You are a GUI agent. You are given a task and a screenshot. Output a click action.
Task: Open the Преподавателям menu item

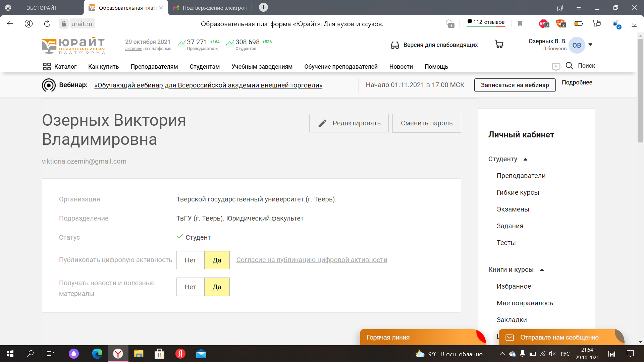point(154,67)
